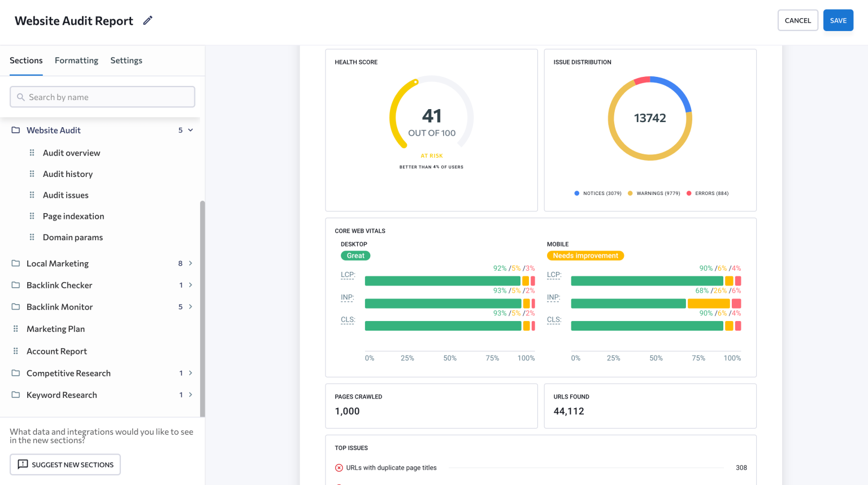Click the error icon beside URLs with duplicate page titles
Screen dimensions: 868x485
click(x=339, y=467)
